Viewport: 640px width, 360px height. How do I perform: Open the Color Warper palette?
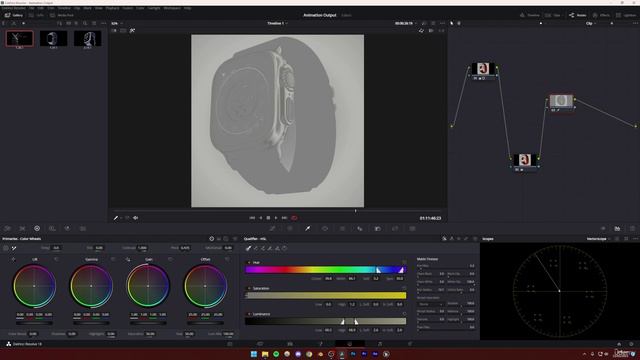[x=290, y=229]
